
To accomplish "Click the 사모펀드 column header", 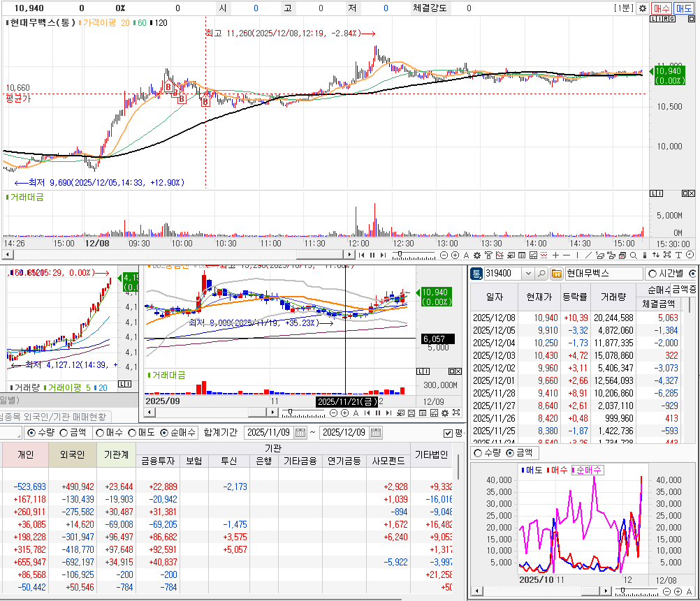I will [388, 461].
